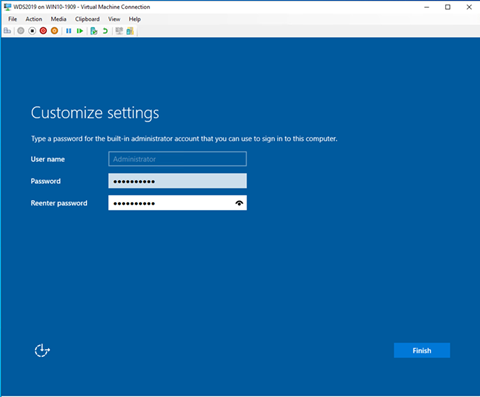This screenshot has width=480, height=397.
Task: Click the Turn Off toolbar icon
Action: coord(32,31)
